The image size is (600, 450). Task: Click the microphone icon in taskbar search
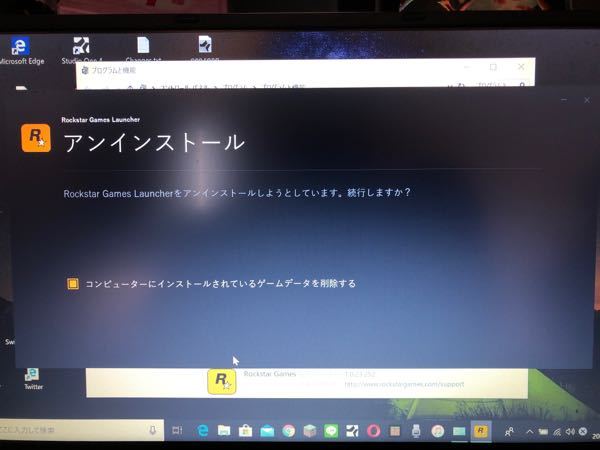pos(152,430)
